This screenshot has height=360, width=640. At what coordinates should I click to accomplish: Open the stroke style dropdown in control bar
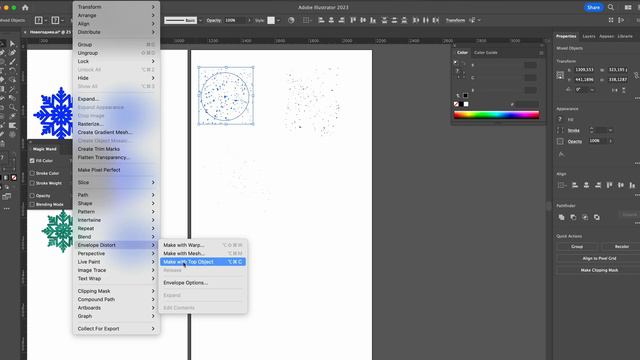pos(200,20)
